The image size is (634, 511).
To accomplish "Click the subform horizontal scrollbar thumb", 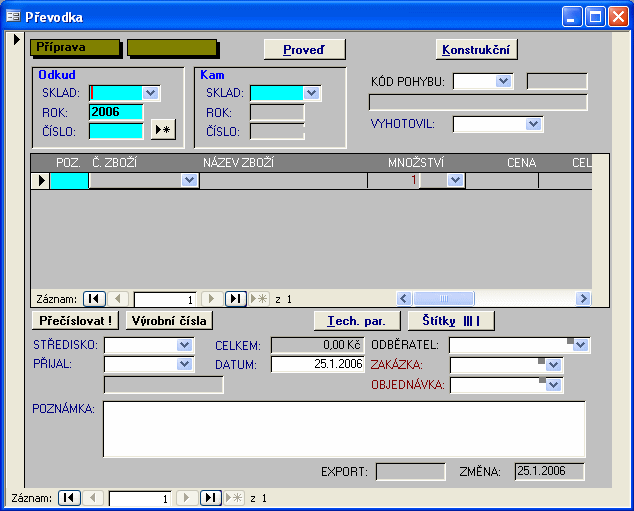I will click(x=444, y=299).
